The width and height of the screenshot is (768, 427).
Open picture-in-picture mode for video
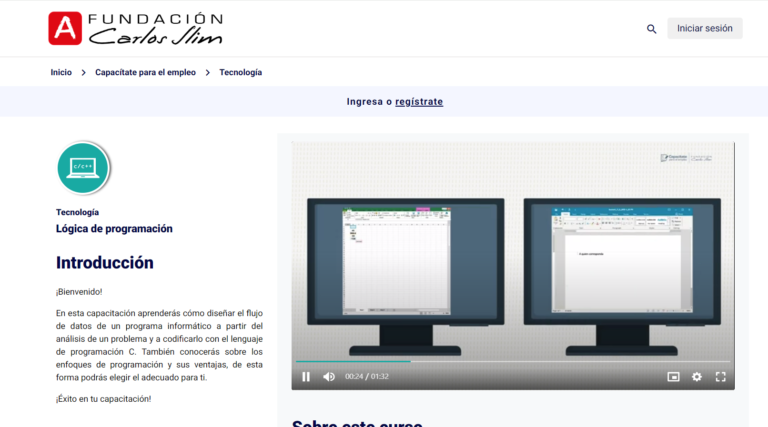[x=673, y=377]
